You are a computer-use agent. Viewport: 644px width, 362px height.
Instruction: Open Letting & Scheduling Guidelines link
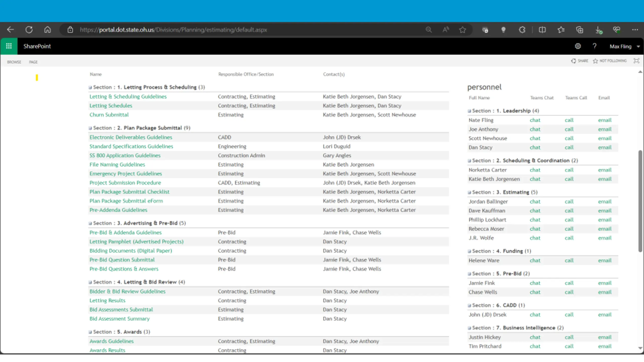click(128, 97)
